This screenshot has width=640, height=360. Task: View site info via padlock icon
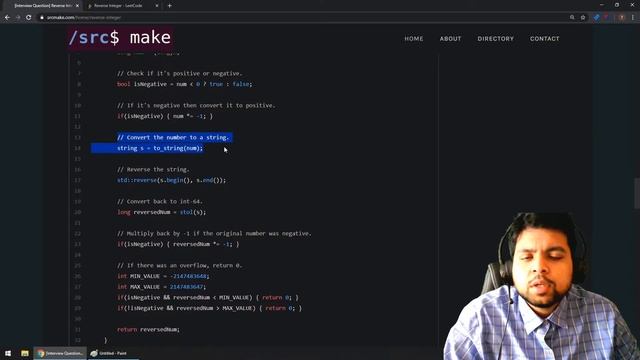tap(42, 18)
